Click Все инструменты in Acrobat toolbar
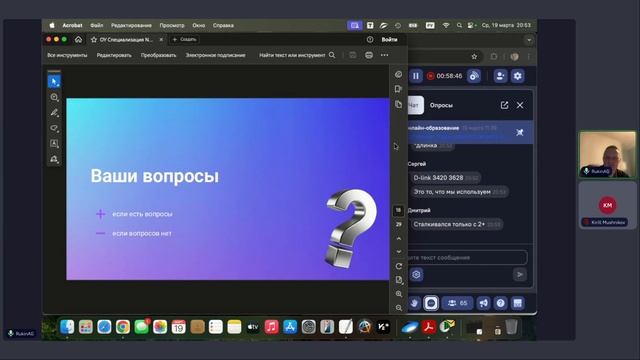 point(67,55)
